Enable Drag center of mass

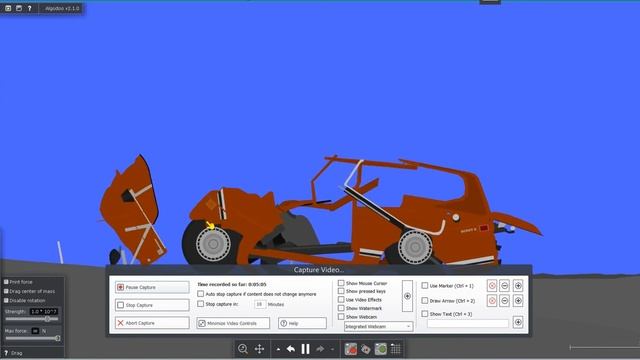point(6,291)
